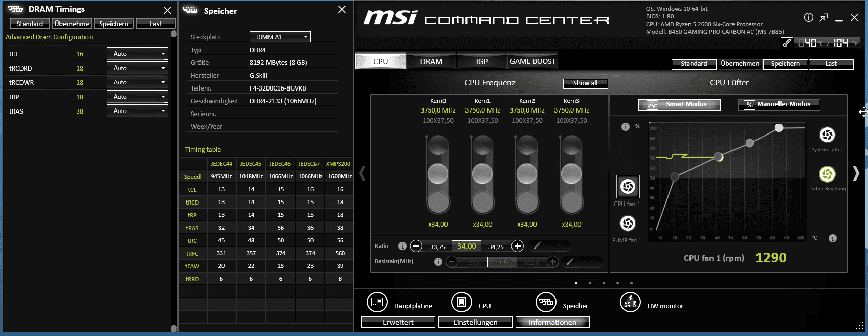Image resolution: width=868 pixels, height=336 pixels.
Task: Select the 34,00 Ratio value field
Action: click(466, 246)
